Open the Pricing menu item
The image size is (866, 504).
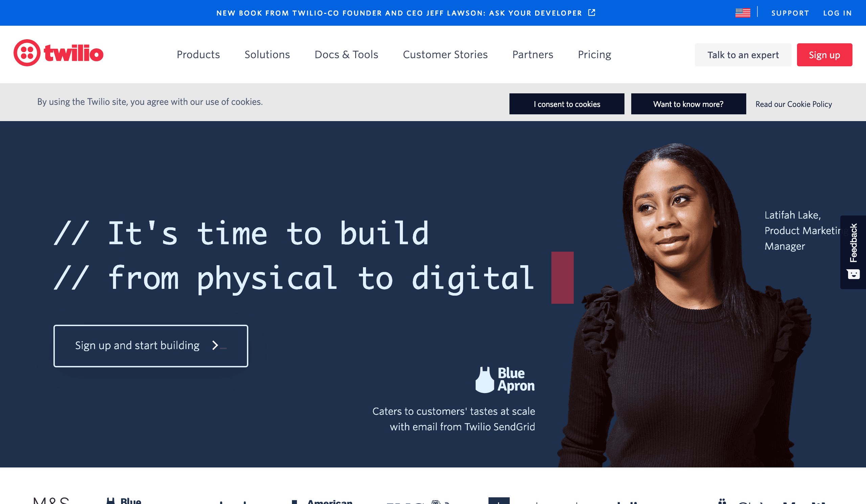pos(594,54)
